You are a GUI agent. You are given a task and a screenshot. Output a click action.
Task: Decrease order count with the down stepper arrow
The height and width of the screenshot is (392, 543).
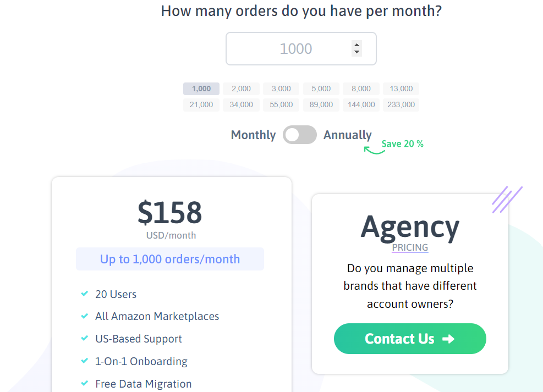(x=356, y=52)
